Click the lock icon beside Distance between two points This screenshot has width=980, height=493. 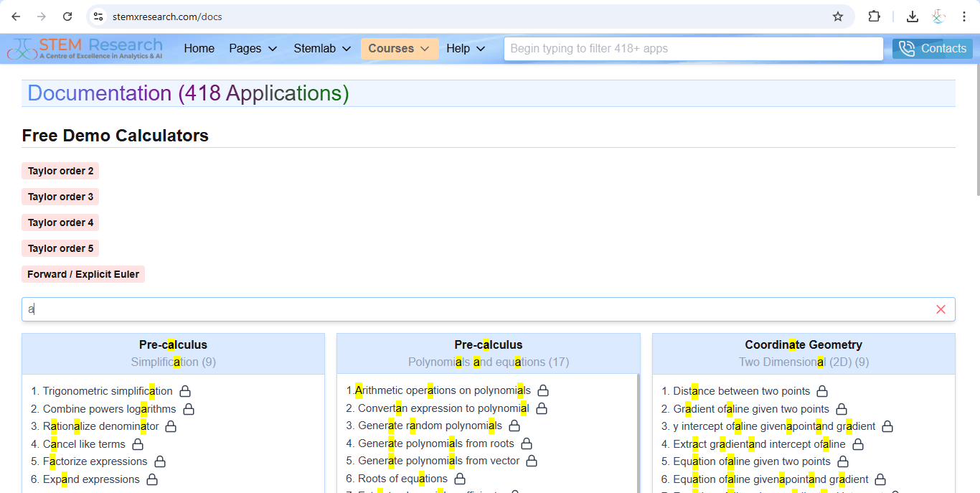click(x=821, y=390)
